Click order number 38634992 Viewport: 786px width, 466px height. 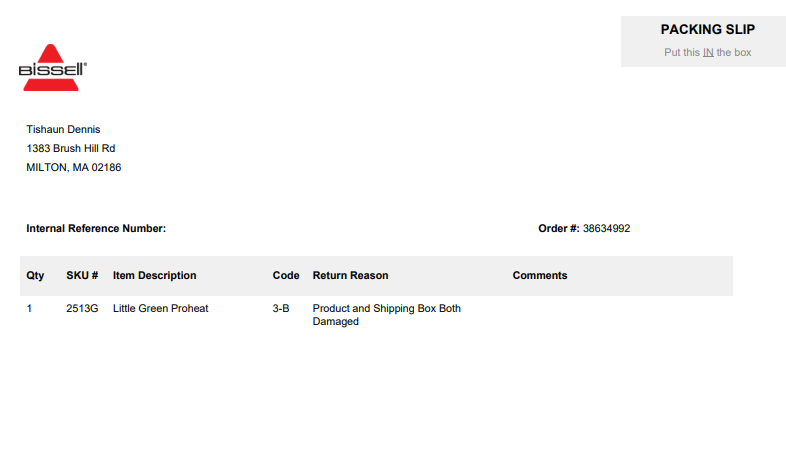coord(606,228)
